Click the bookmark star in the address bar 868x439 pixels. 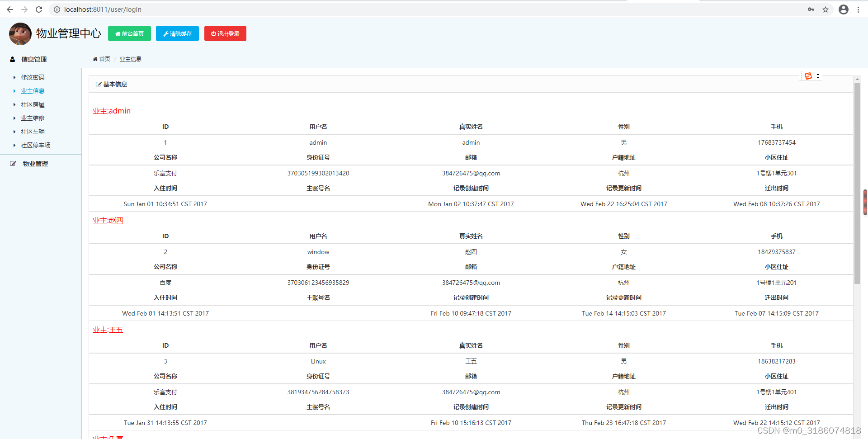[x=826, y=9]
